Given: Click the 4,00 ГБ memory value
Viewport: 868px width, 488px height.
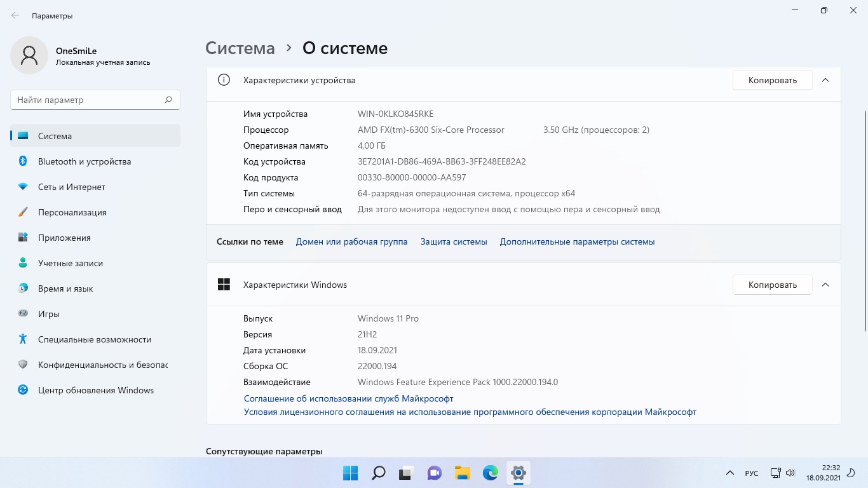Looking at the screenshot, I should click(372, 146).
